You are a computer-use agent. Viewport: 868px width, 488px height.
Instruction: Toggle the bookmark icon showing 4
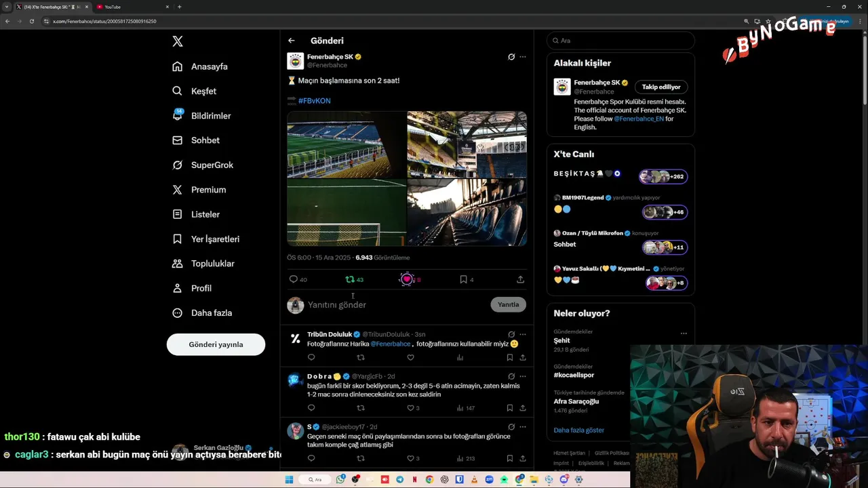[463, 279]
